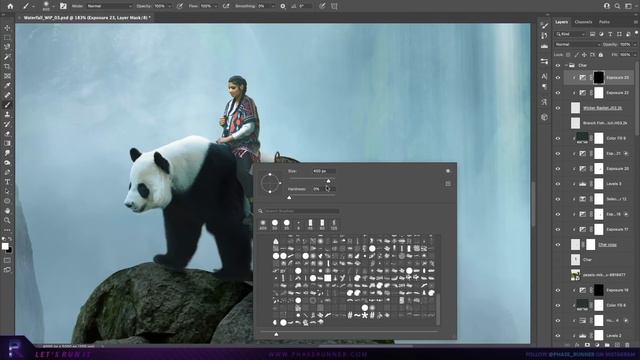Hide the Exposure 22 layer

558,93
